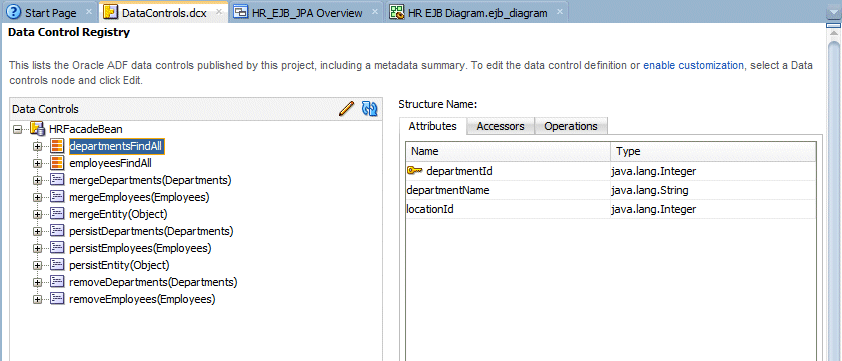Image resolution: width=842 pixels, height=361 pixels.
Task: Select the locationId attribute row
Action: 611,209
